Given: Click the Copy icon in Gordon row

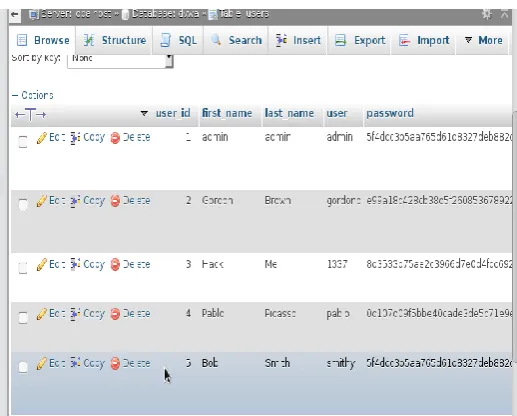Looking at the screenshot, I should [x=75, y=201].
